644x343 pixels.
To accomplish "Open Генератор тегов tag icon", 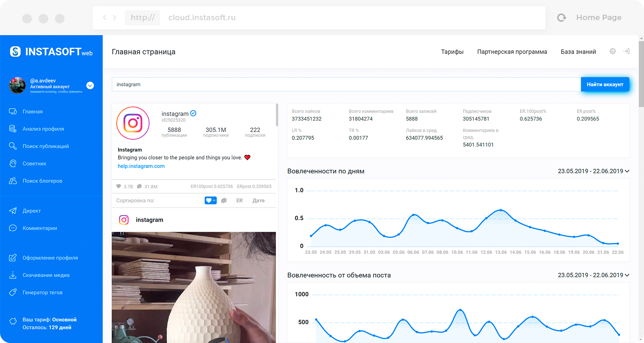I will point(13,292).
